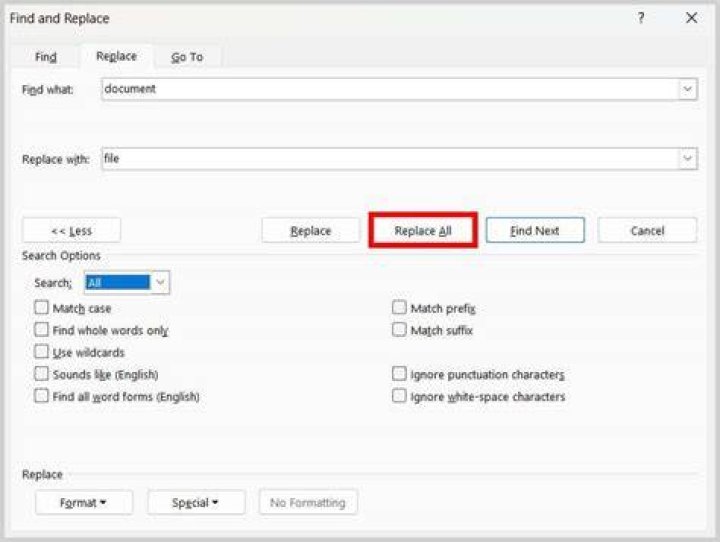Enable the Match case checkbox

pyautogui.click(x=41, y=308)
